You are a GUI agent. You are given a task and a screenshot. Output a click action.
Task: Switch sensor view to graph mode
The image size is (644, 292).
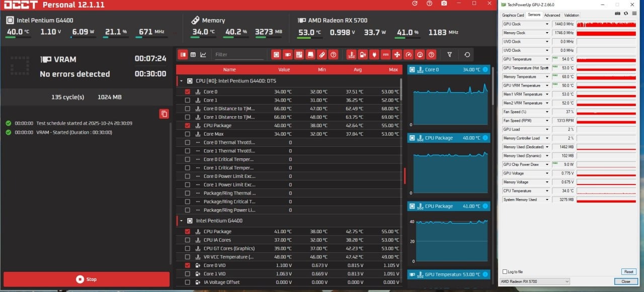coord(203,54)
